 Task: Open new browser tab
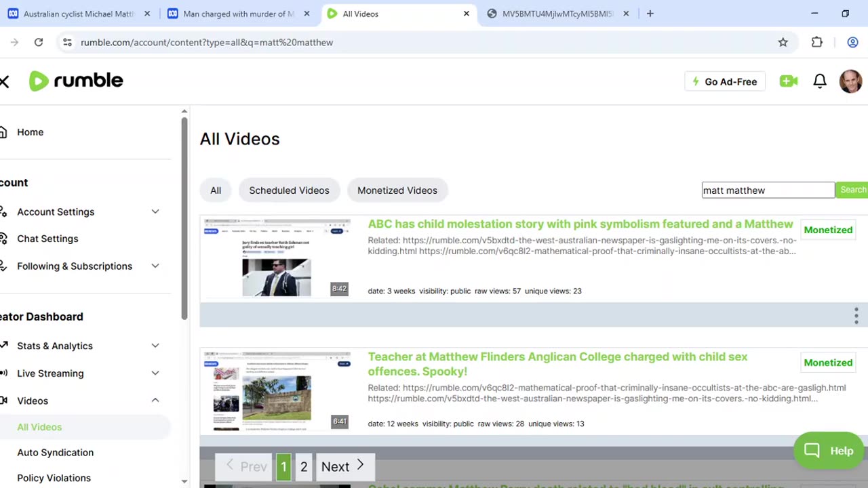[x=650, y=14]
